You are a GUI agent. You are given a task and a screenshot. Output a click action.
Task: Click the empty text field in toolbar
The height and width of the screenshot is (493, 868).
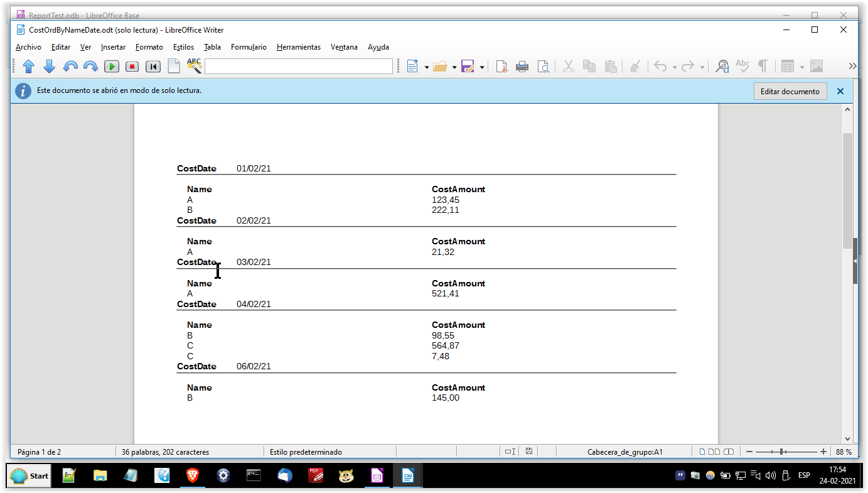pyautogui.click(x=298, y=67)
